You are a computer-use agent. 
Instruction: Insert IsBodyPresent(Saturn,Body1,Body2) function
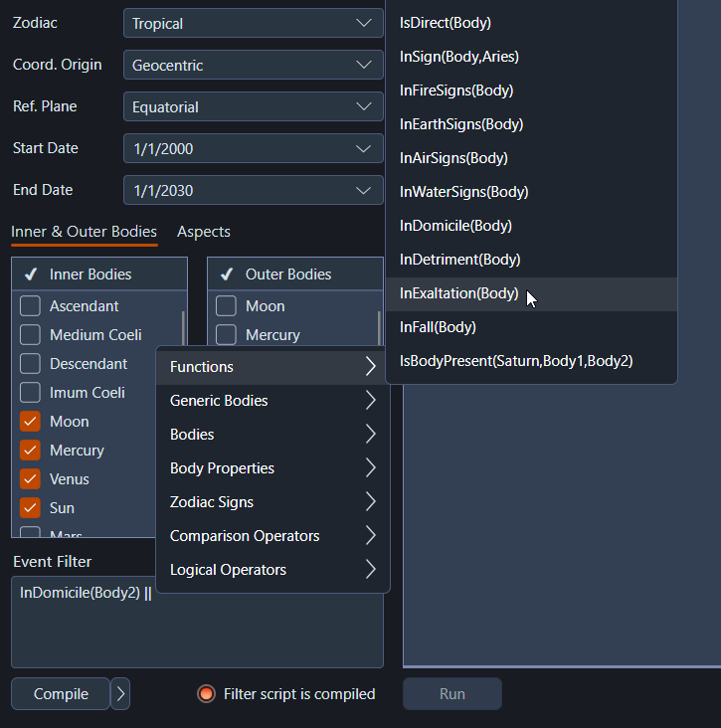pyautogui.click(x=532, y=362)
